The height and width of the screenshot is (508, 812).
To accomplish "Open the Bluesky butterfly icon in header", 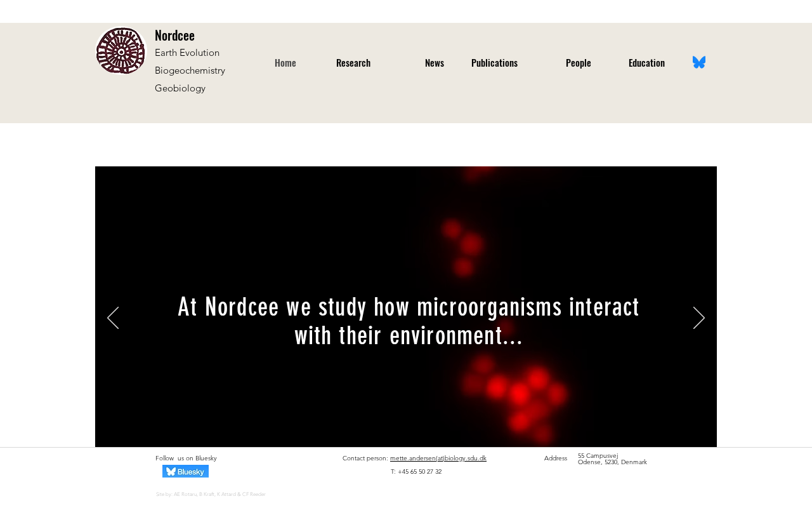I will click(x=699, y=62).
